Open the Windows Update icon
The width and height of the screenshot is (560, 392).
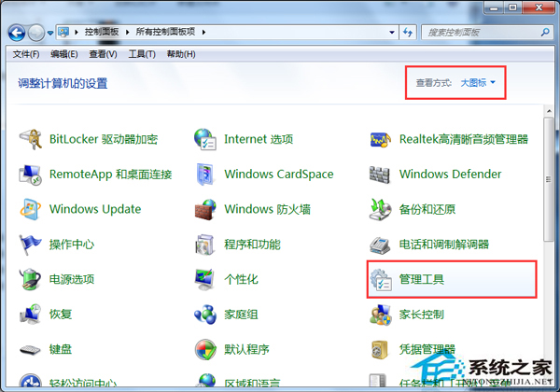33,209
